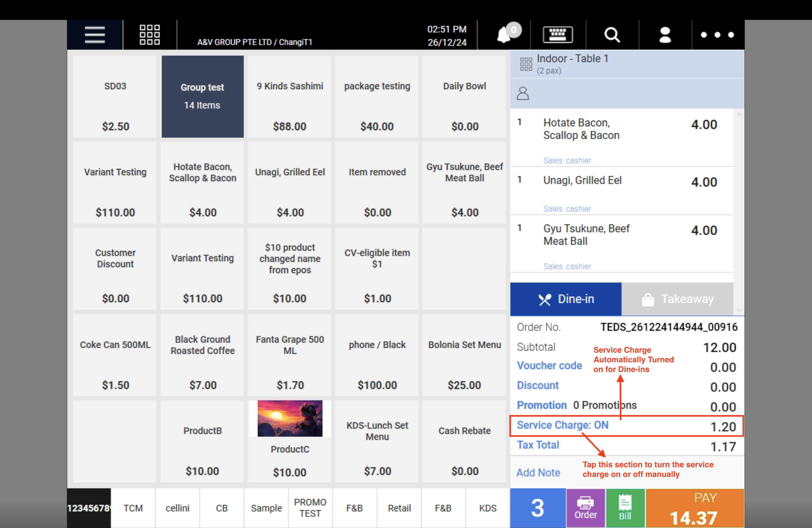The width and height of the screenshot is (812, 528).
Task: Send order with the Order printer button
Action: click(x=586, y=508)
